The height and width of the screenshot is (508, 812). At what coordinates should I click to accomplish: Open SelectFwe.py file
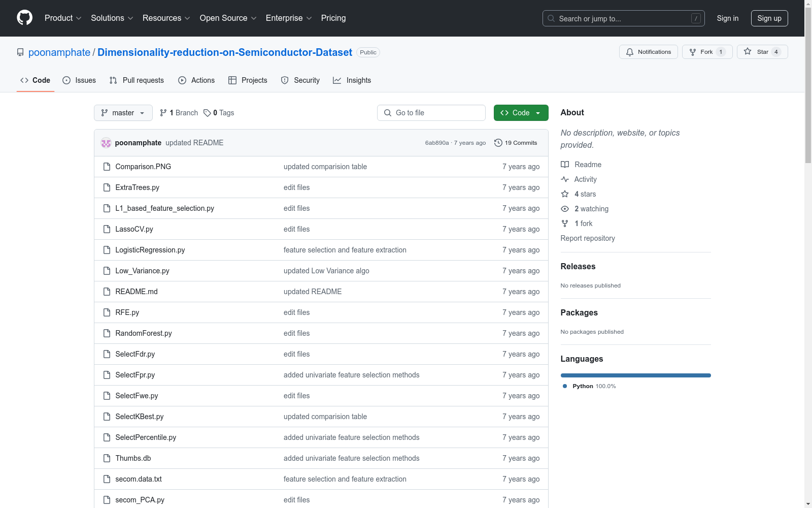click(137, 396)
